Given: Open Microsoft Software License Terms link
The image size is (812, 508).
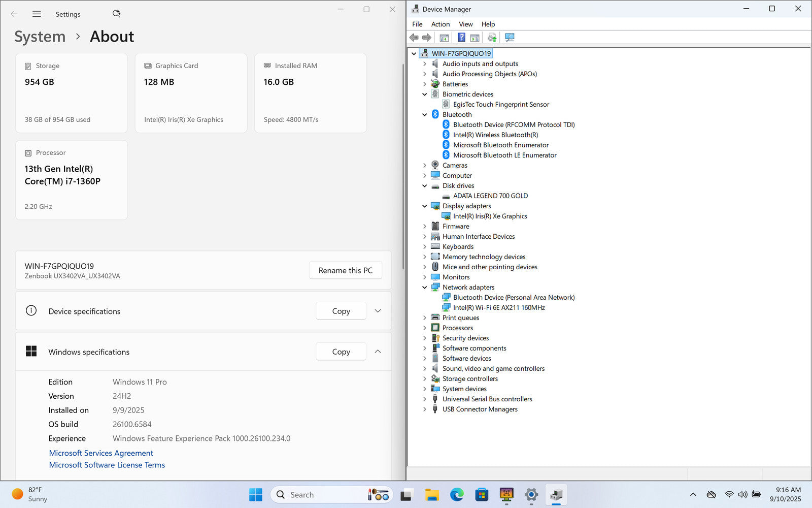Looking at the screenshot, I should [x=107, y=465].
